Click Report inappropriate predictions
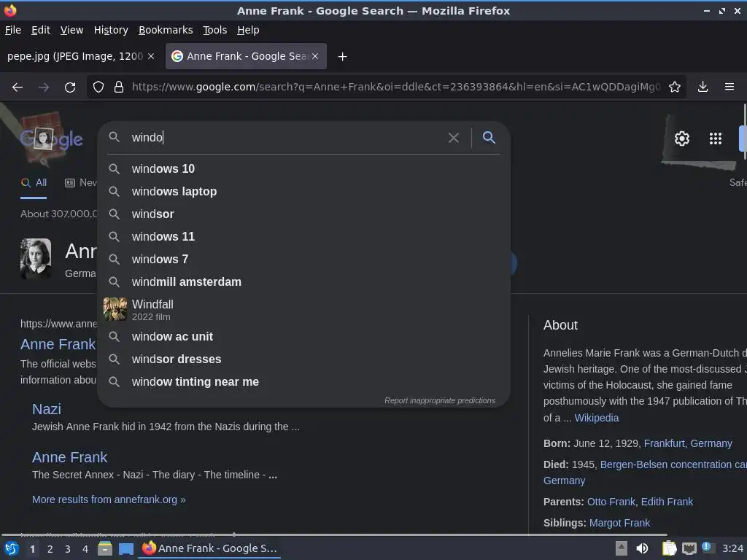The width and height of the screenshot is (747, 560). [x=440, y=400]
